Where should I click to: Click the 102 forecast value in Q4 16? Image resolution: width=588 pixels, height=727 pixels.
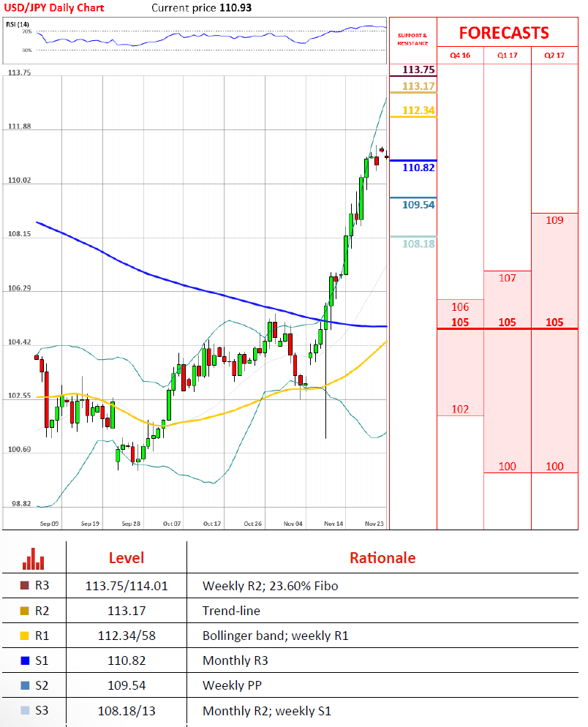click(x=460, y=410)
